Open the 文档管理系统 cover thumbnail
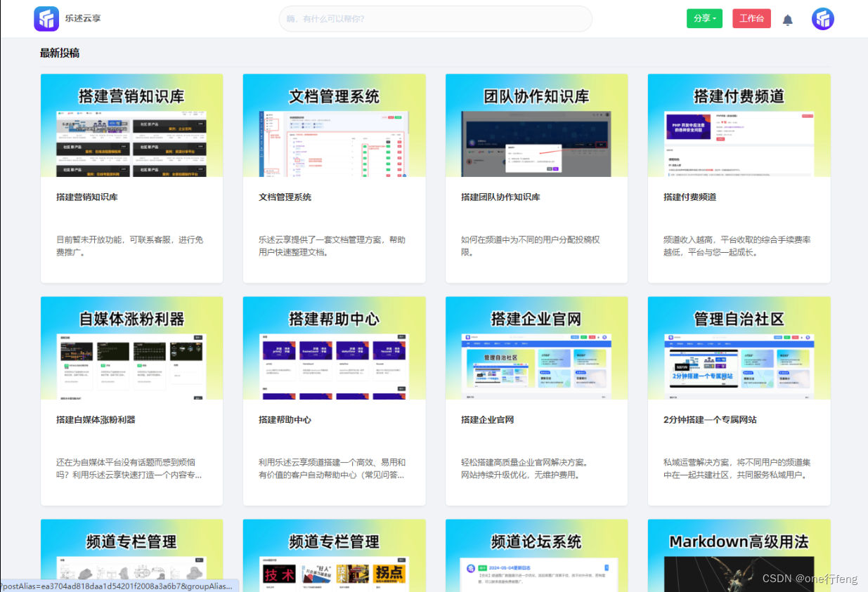Image resolution: width=868 pixels, height=592 pixels. (335, 125)
